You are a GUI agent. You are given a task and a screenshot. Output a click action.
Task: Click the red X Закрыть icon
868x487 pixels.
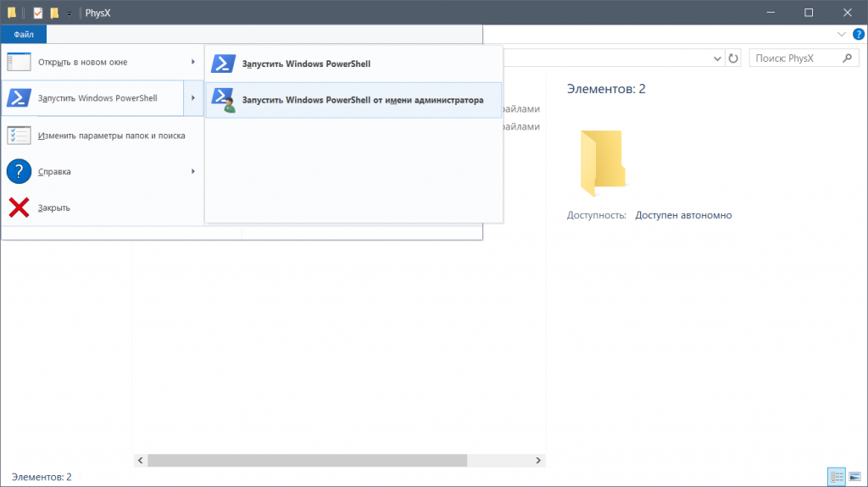pyautogui.click(x=19, y=208)
